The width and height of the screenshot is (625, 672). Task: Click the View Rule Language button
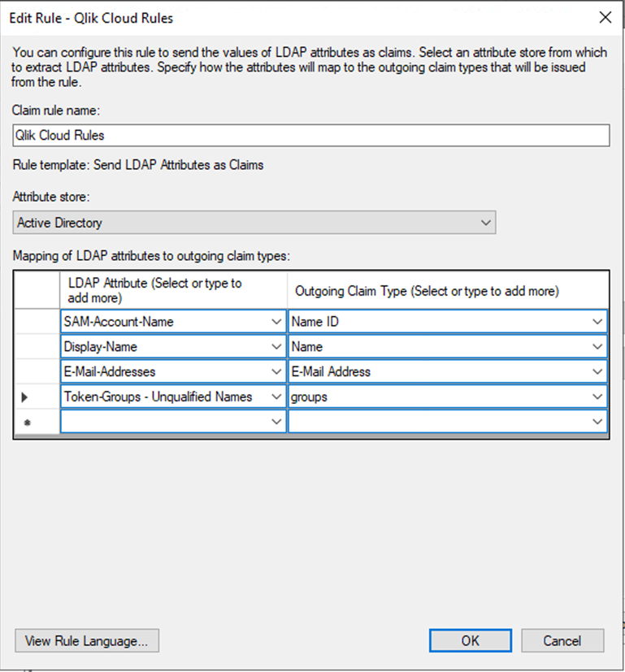click(87, 640)
